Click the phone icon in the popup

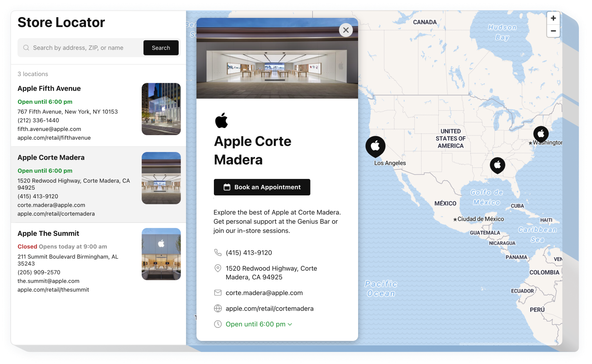point(218,252)
